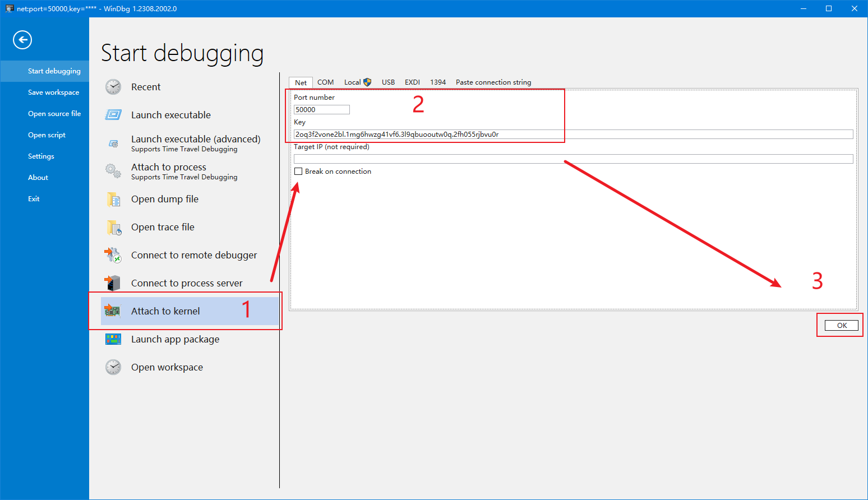
Task: Click the Connect to process server icon
Action: (x=113, y=283)
